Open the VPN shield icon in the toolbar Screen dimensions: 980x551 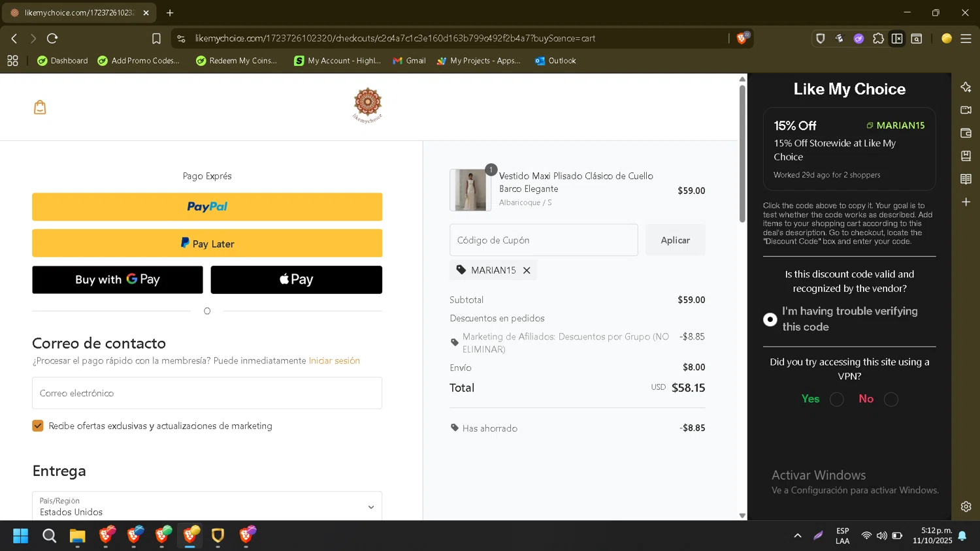click(x=821, y=39)
